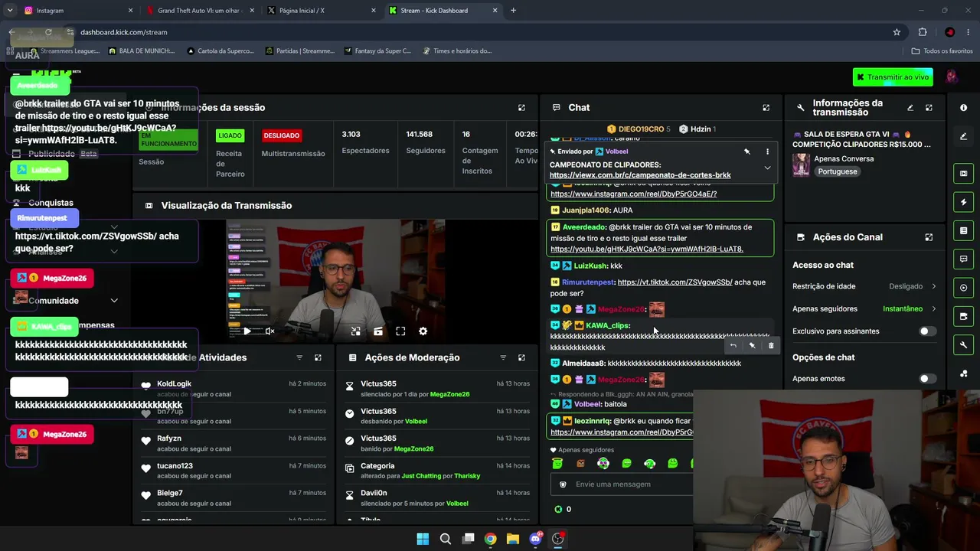Click the Transmitir ao vivo button
This screenshot has width=980, height=551.
pyautogui.click(x=893, y=77)
